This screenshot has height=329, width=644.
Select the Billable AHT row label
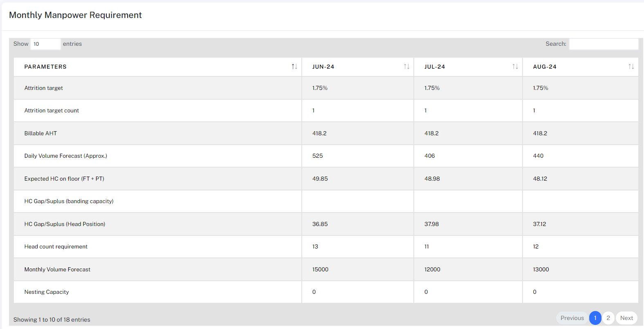click(40, 133)
